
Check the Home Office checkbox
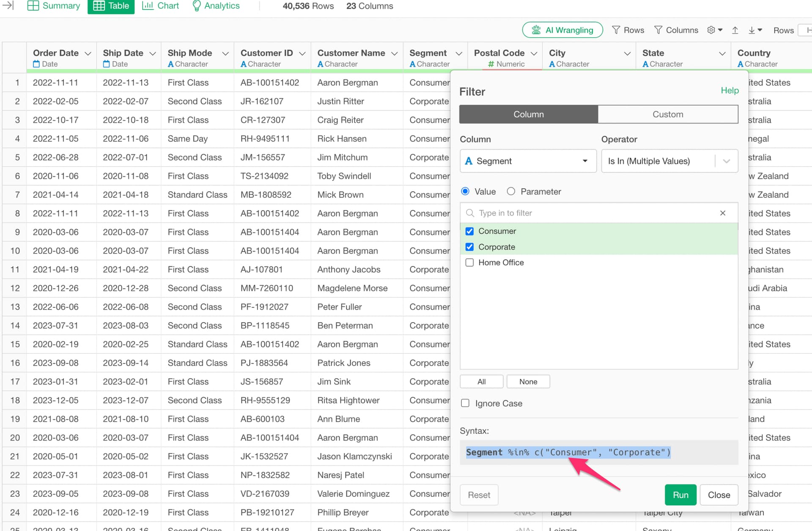469,263
